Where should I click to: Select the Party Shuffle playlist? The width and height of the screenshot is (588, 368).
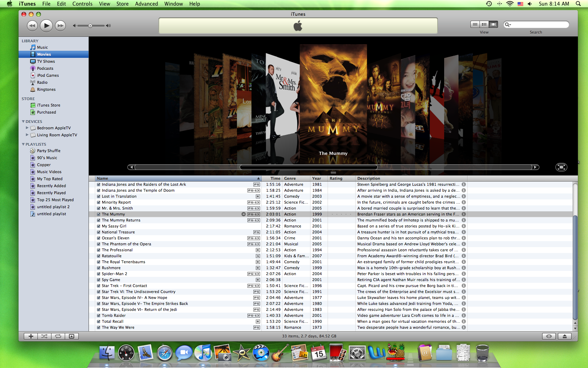click(49, 151)
